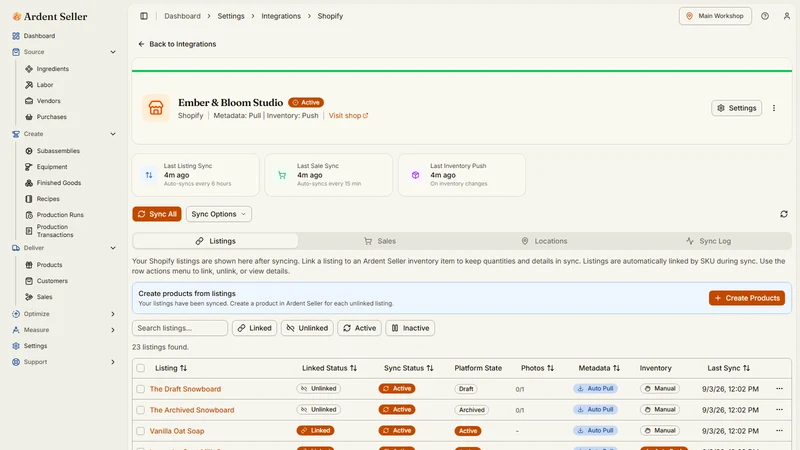Open Production Transactions page
800x450 pixels.
click(x=49, y=231)
